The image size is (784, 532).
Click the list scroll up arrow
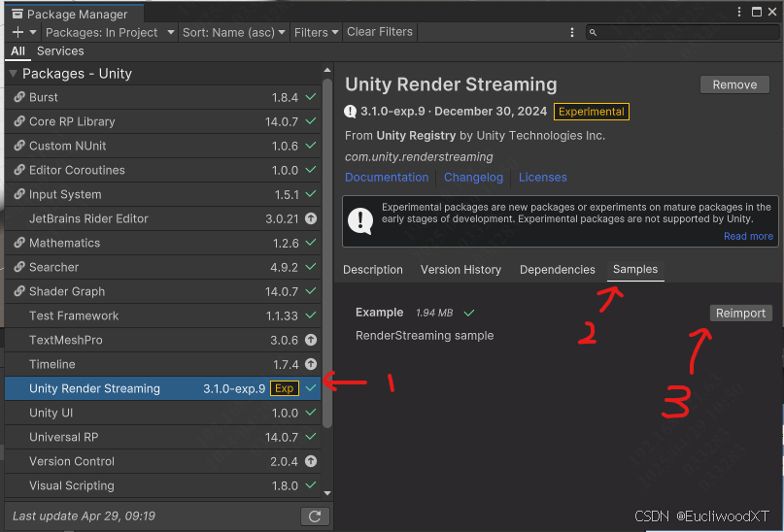coord(327,70)
